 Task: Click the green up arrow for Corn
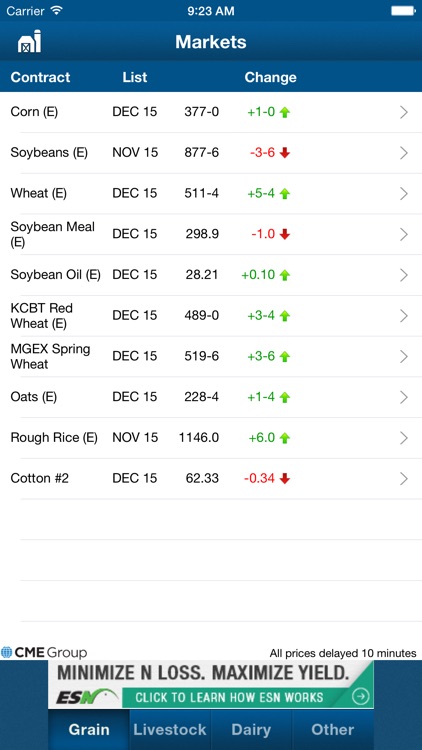coord(285,112)
